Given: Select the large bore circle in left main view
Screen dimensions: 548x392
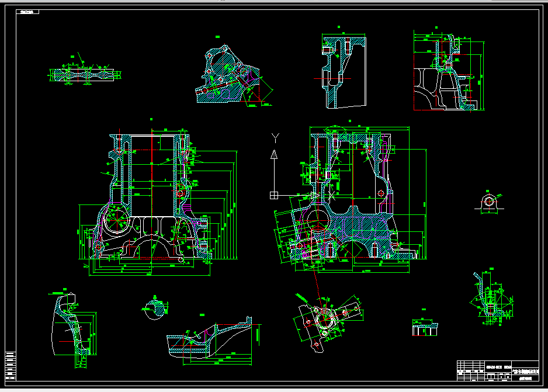Looking at the screenshot, I should point(118,220).
